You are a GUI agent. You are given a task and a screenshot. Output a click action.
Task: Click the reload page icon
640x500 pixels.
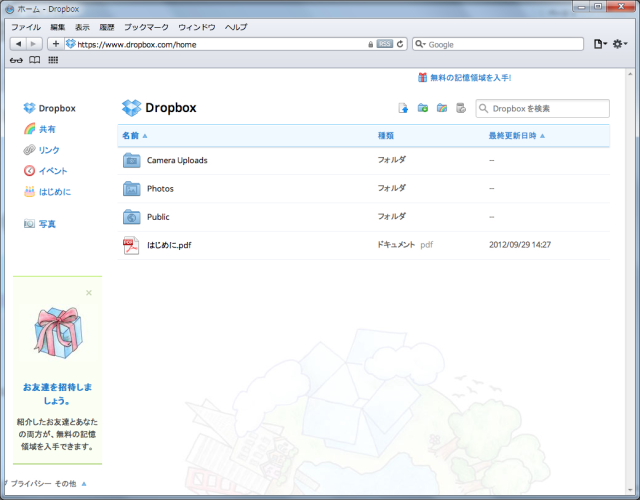[400, 44]
